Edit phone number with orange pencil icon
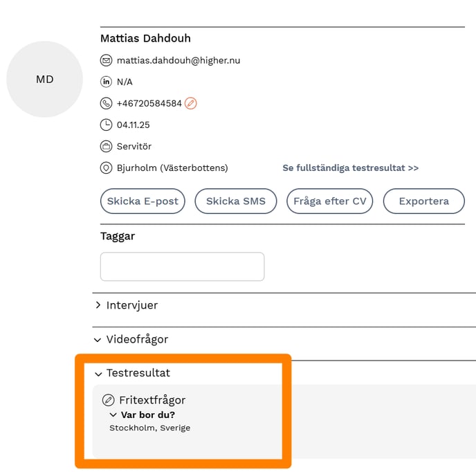The height and width of the screenshot is (472, 476). pos(191,103)
